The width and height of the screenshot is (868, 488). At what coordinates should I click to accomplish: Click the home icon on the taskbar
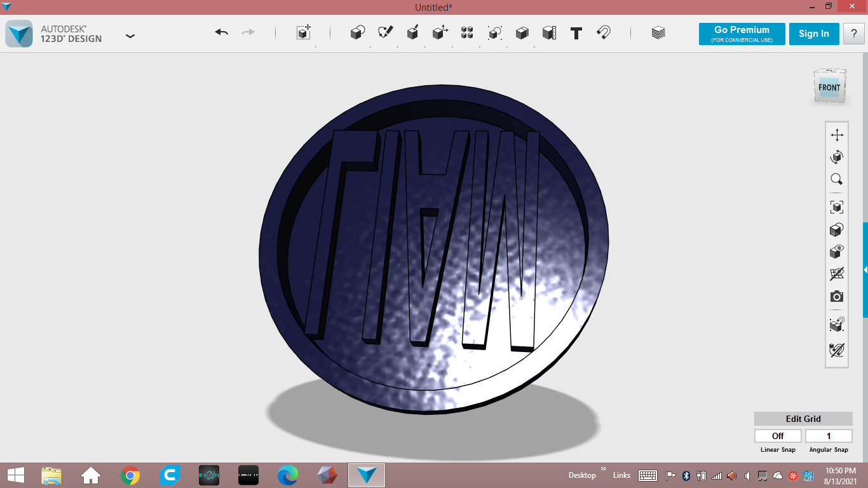pyautogui.click(x=91, y=475)
